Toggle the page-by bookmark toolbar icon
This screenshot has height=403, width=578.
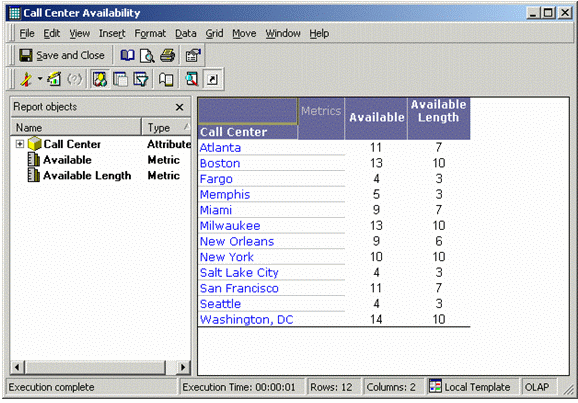pyautogui.click(x=166, y=79)
